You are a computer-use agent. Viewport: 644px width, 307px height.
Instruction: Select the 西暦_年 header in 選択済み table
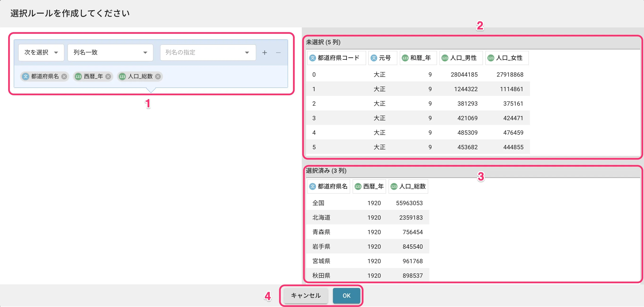[x=369, y=187]
